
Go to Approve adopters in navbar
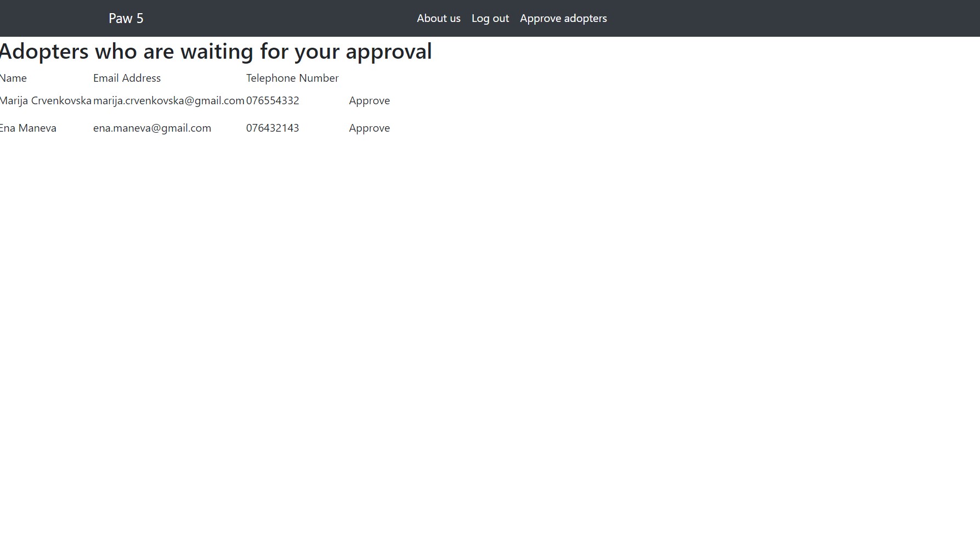[563, 18]
